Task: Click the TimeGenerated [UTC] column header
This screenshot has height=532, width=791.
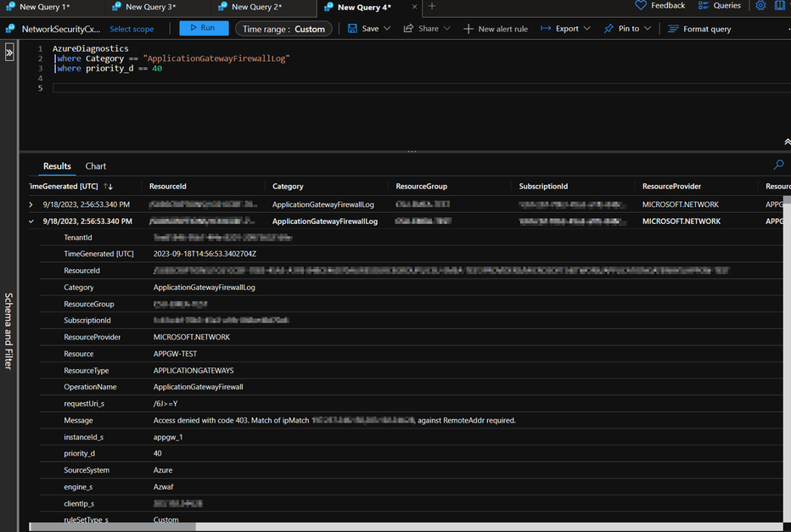Action: (64, 187)
